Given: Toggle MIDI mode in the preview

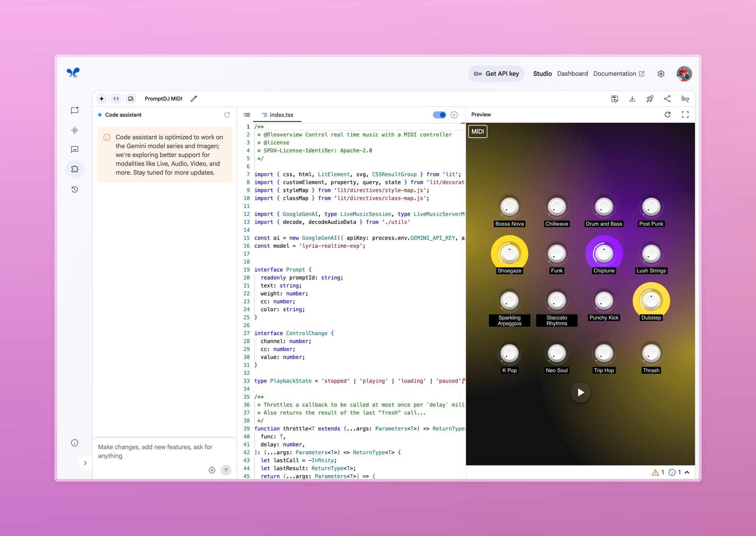Looking at the screenshot, I should coord(477,132).
